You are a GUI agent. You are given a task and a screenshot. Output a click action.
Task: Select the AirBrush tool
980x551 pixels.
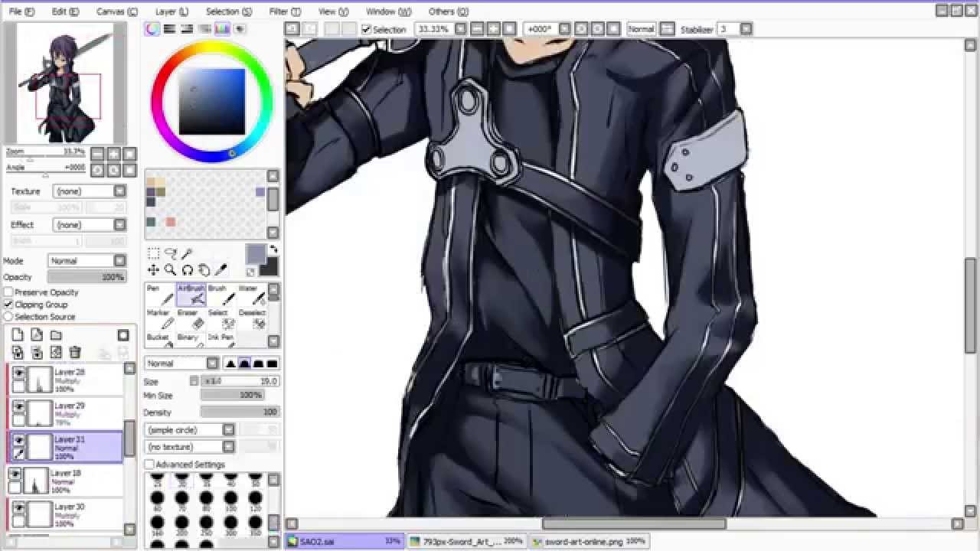[191, 295]
